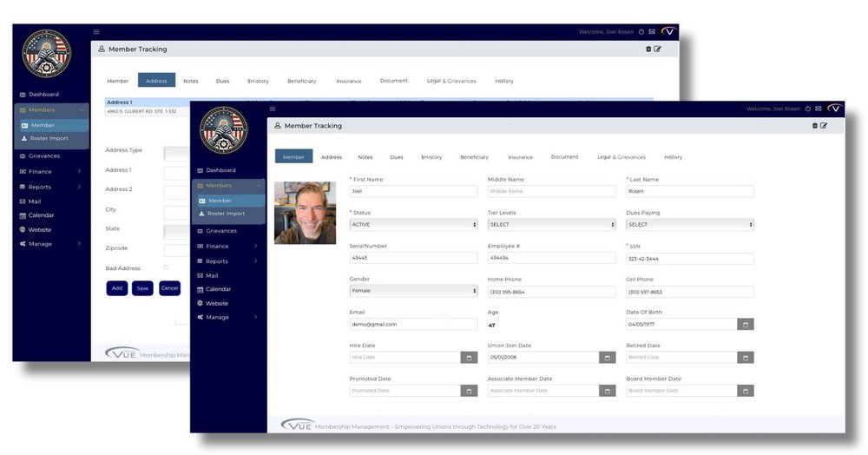Switch to the Dues tab in front window
Viewport: 868px width, 455px height.
[x=397, y=157]
